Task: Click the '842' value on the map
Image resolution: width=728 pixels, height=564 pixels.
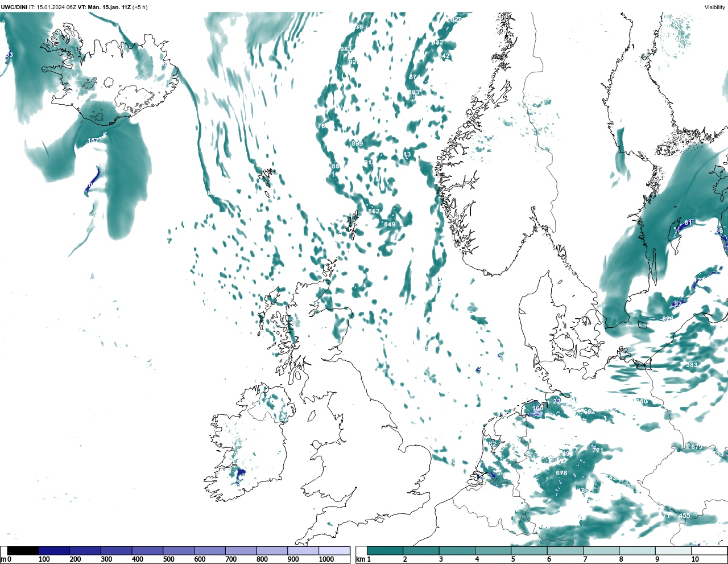Action: (x=444, y=56)
